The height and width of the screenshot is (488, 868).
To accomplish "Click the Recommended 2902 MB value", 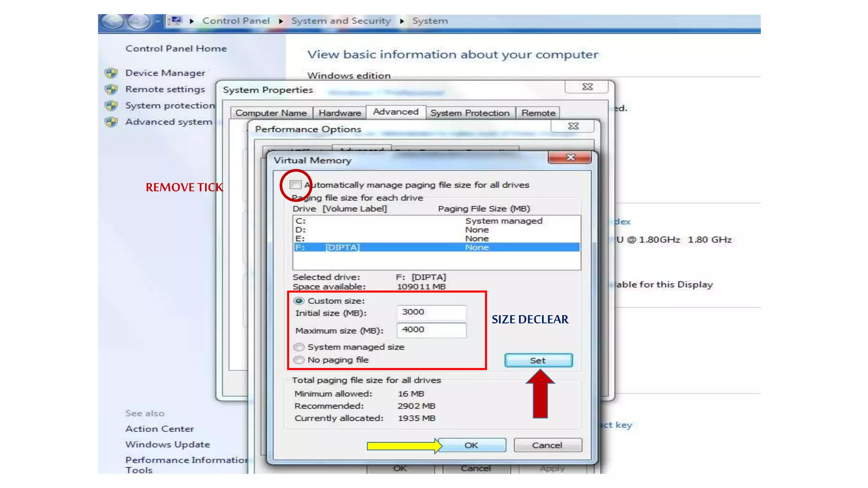I will pyautogui.click(x=417, y=406).
